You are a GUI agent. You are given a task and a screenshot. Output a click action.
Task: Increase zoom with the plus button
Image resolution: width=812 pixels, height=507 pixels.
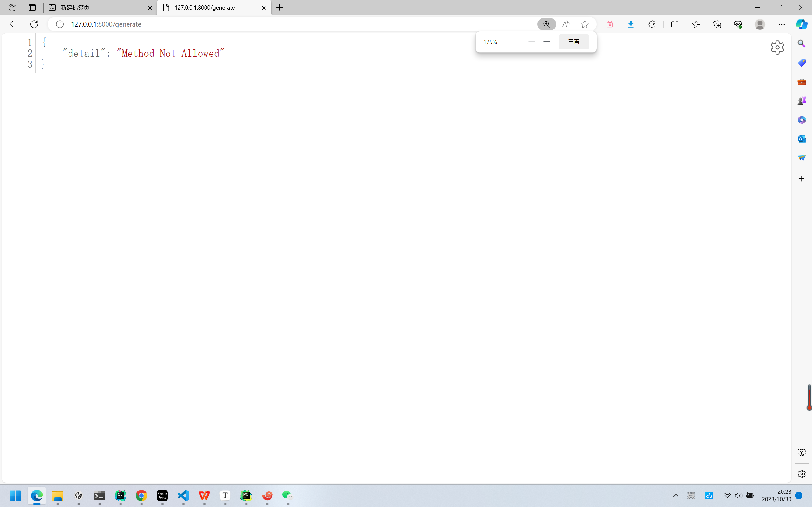547,42
